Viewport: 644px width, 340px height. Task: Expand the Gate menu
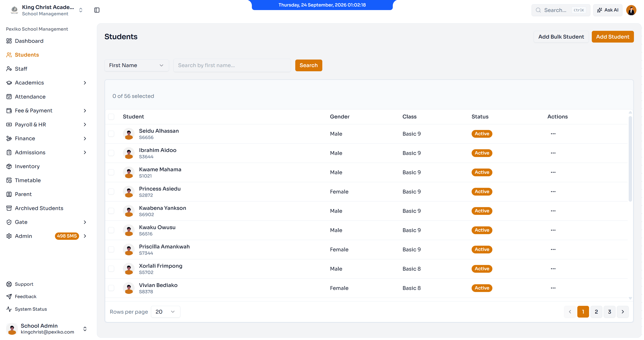[47, 222]
